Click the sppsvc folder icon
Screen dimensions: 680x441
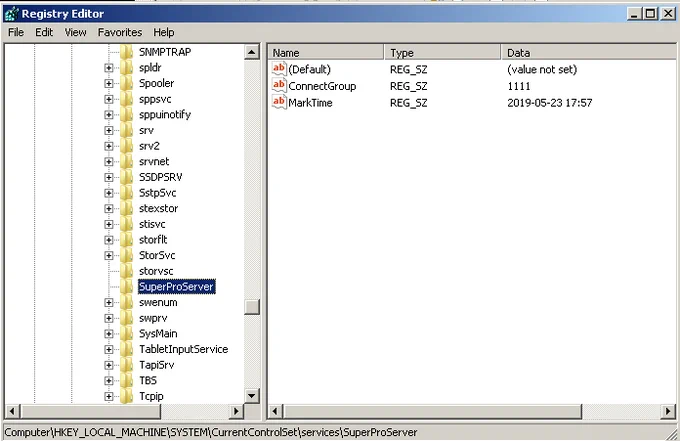tap(126, 99)
